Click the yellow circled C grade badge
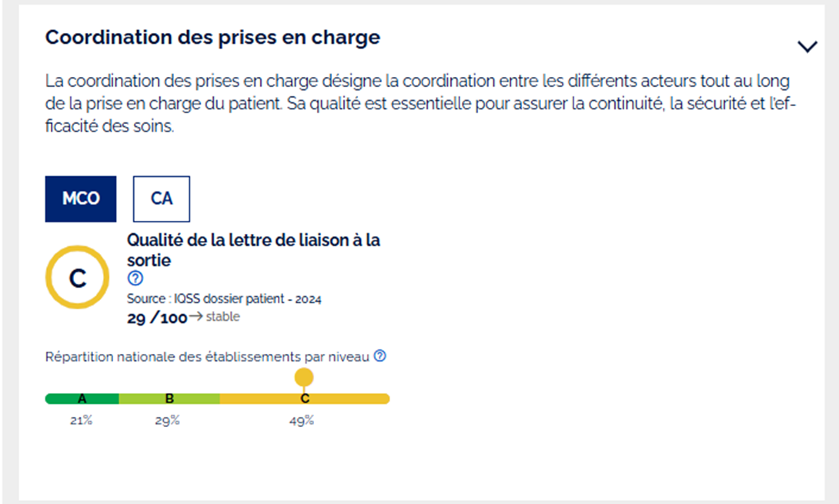 click(x=78, y=278)
